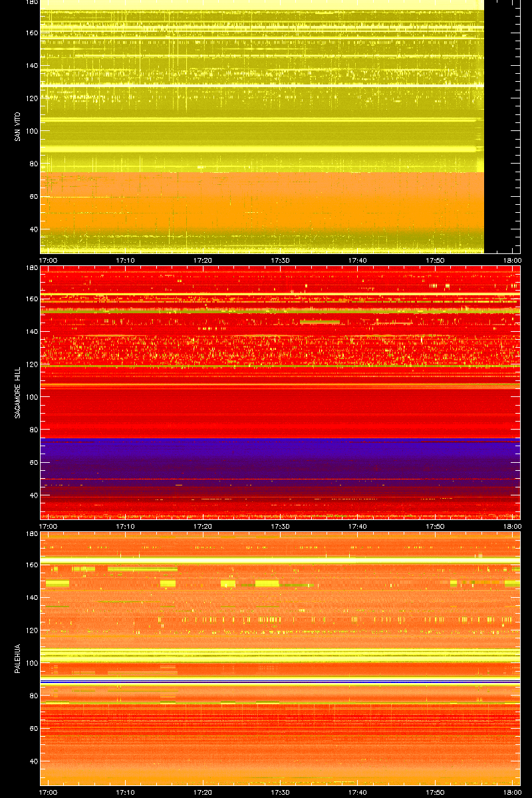
Task: Click the PALEHUA station axis label
Action: (17, 659)
